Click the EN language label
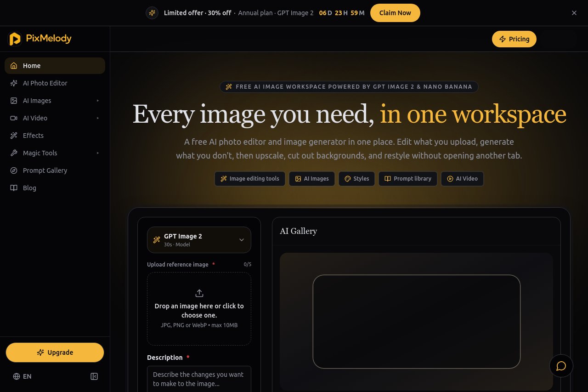The height and width of the screenshot is (392, 588). click(x=27, y=376)
